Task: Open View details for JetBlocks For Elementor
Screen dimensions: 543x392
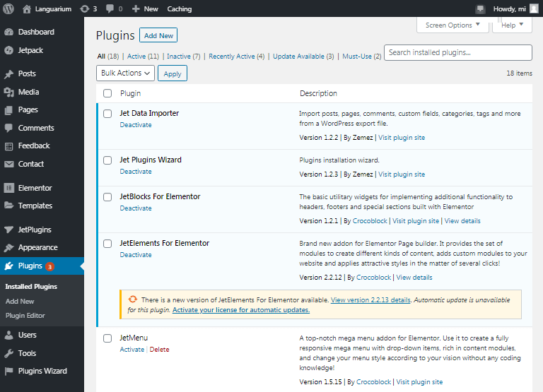Action: (x=462, y=221)
